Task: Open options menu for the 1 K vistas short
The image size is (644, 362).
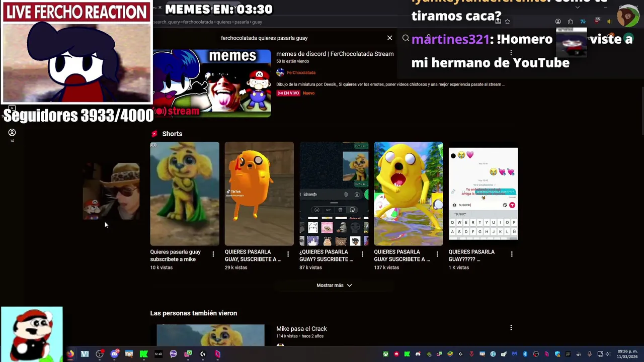Action: [512, 254]
